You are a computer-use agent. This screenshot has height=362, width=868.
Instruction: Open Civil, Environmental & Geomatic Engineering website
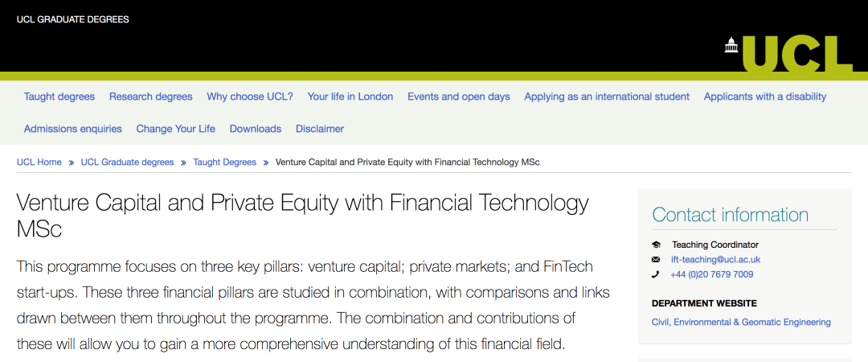pyautogui.click(x=741, y=323)
